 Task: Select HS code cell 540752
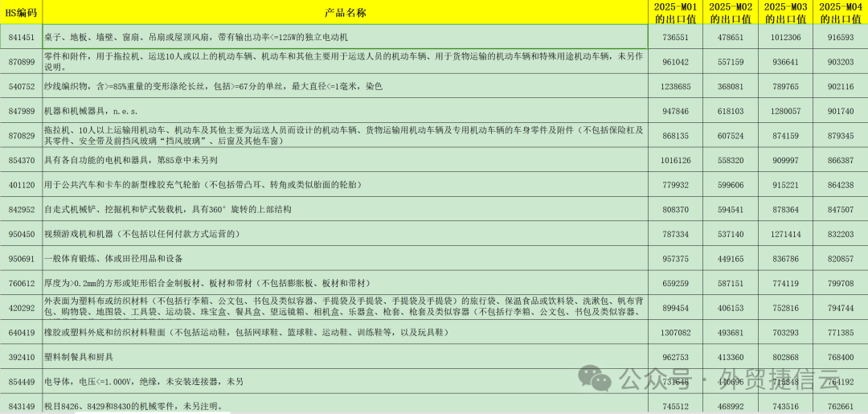click(x=21, y=86)
